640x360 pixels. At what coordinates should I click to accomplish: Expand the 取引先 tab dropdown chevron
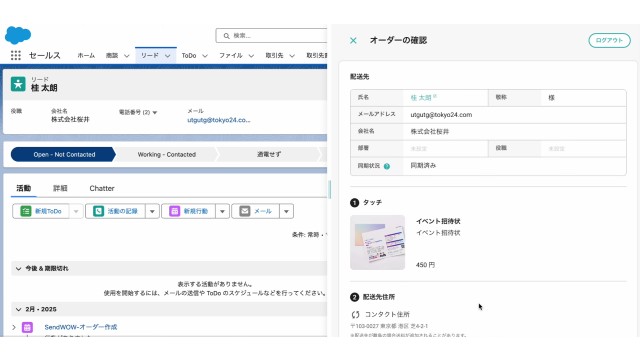coord(292,56)
